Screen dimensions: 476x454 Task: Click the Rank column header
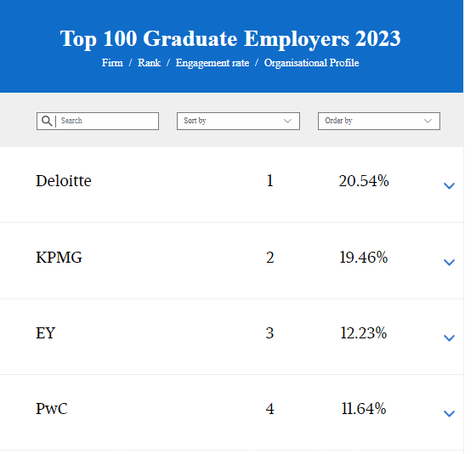(149, 63)
